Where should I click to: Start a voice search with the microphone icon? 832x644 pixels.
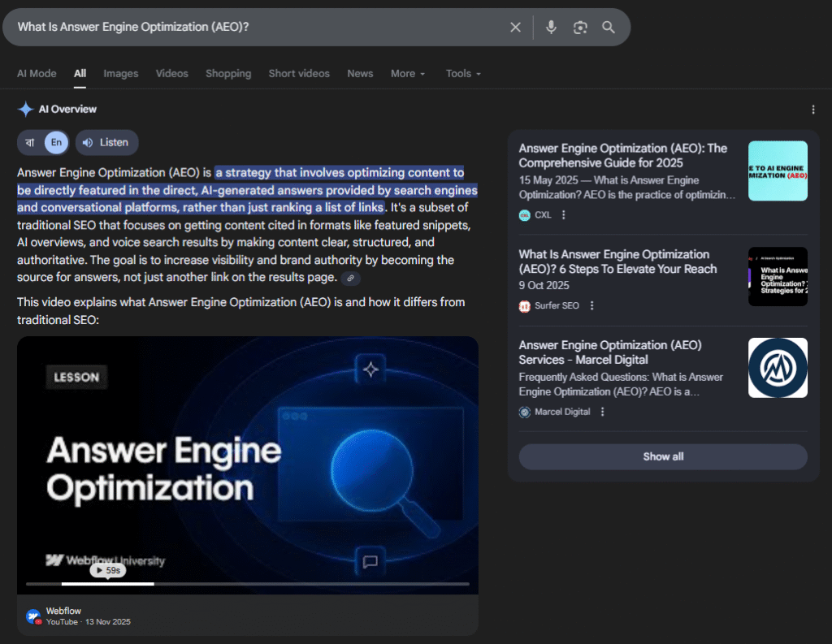pos(551,27)
